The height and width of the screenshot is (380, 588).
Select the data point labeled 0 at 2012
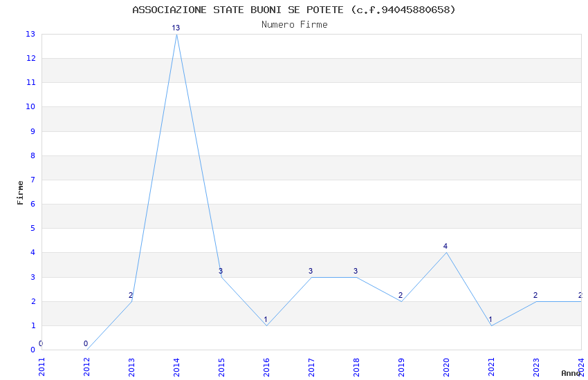pyautogui.click(x=86, y=350)
